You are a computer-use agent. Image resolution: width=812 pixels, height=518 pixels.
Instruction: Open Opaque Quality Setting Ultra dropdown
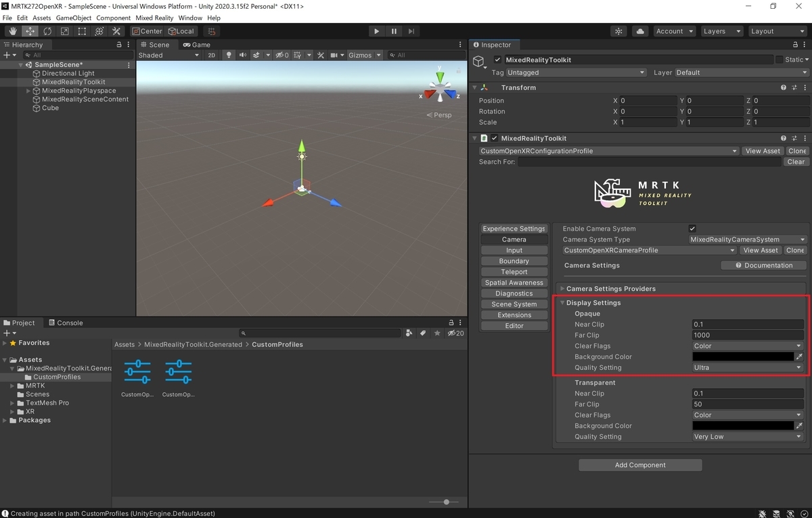[748, 368]
